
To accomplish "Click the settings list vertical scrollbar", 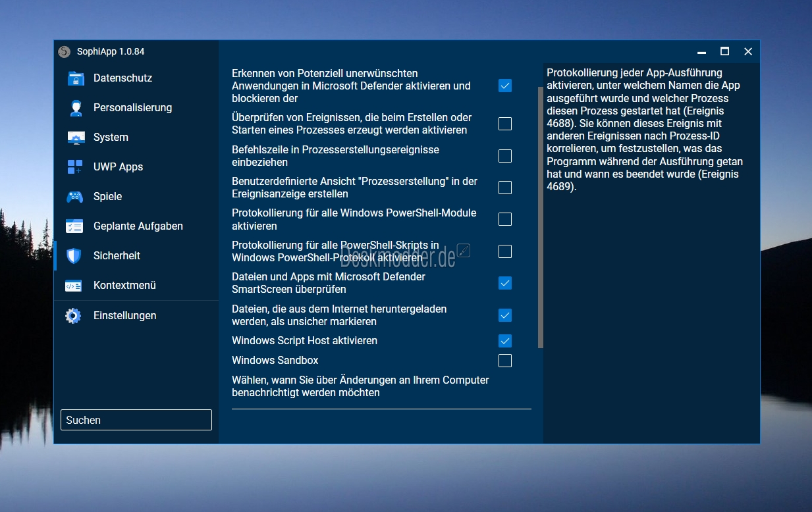I will pos(541,217).
